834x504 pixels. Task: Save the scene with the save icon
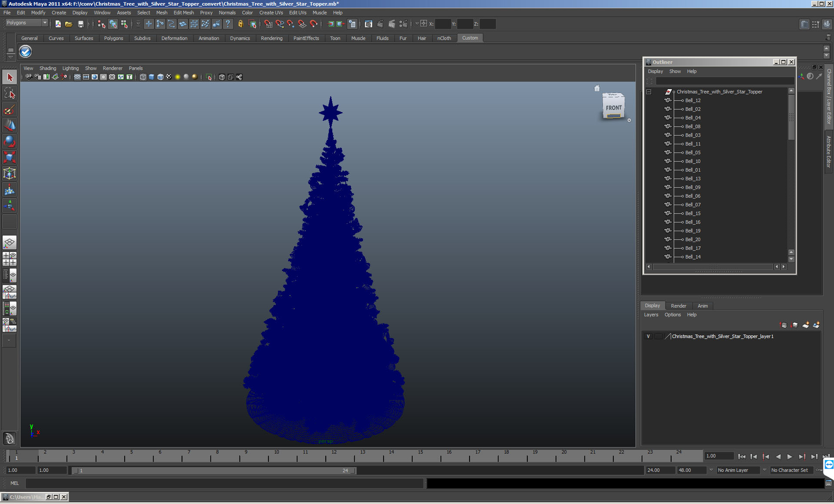pos(80,24)
